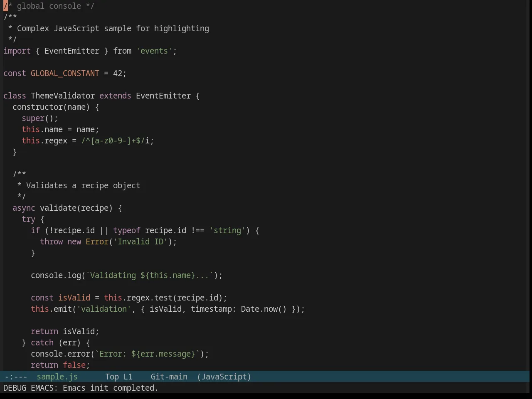Click the 'string' literal in the if condition

[227, 230]
